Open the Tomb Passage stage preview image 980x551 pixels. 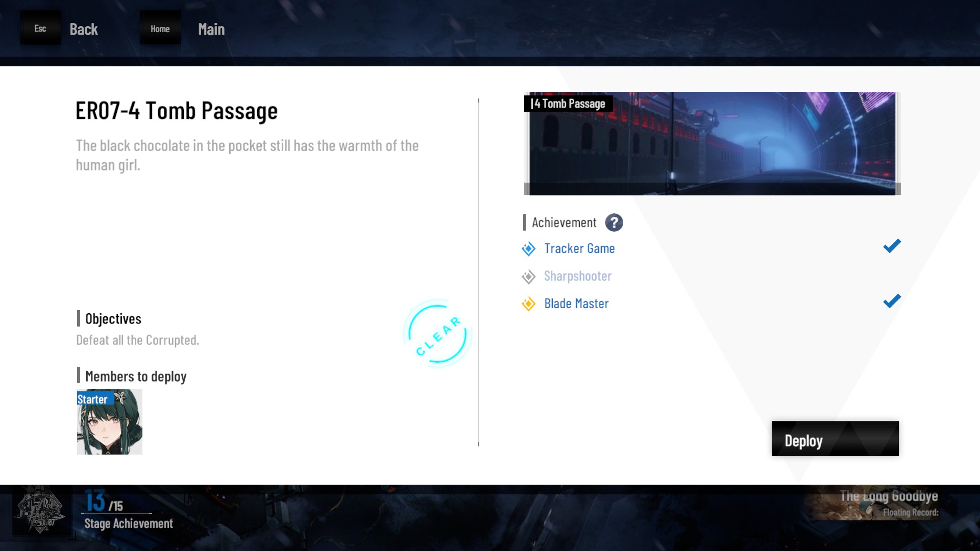pyautogui.click(x=712, y=143)
